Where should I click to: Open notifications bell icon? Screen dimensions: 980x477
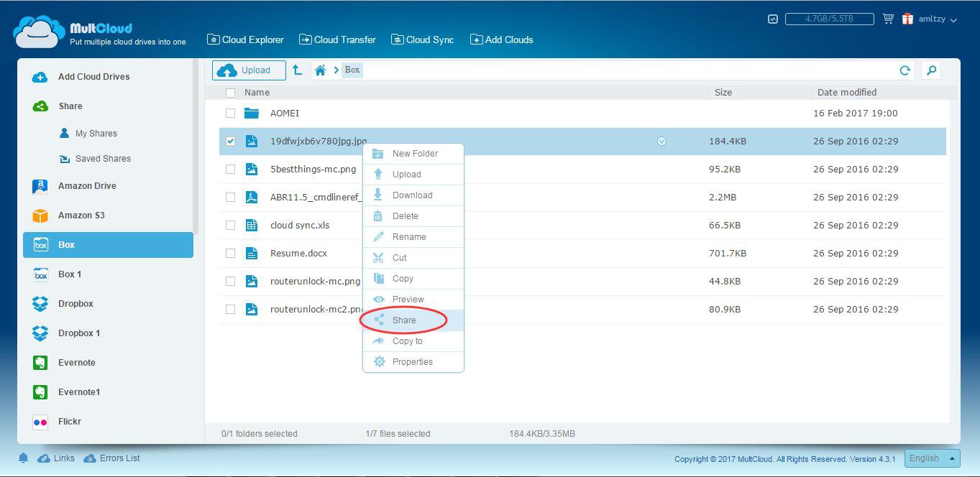coord(23,458)
